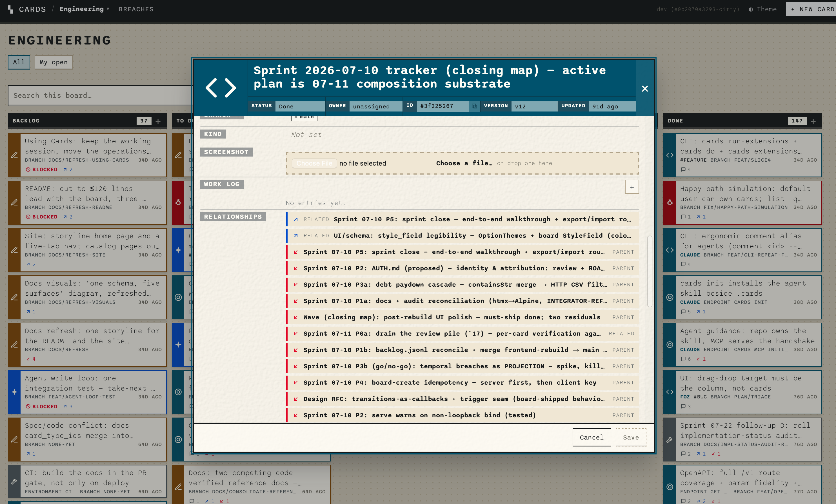Click the Cards logo icon in header
Screen dimensions: 836x504
coord(10,9)
